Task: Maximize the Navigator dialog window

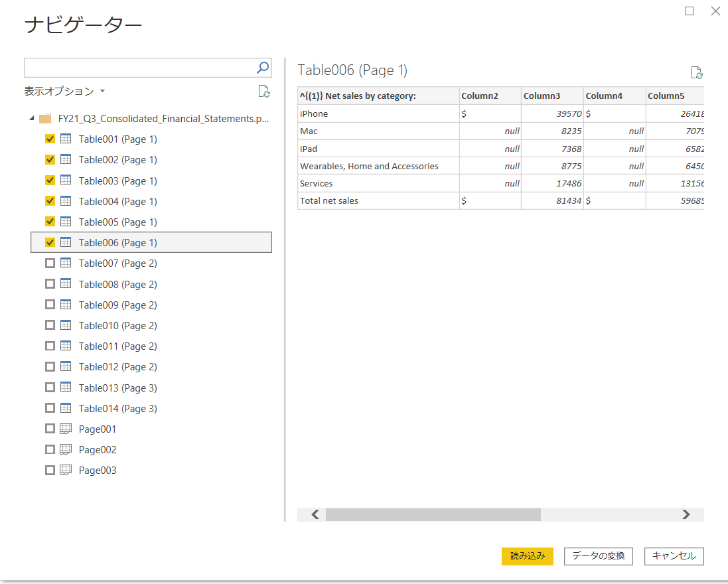Action: 689,11
